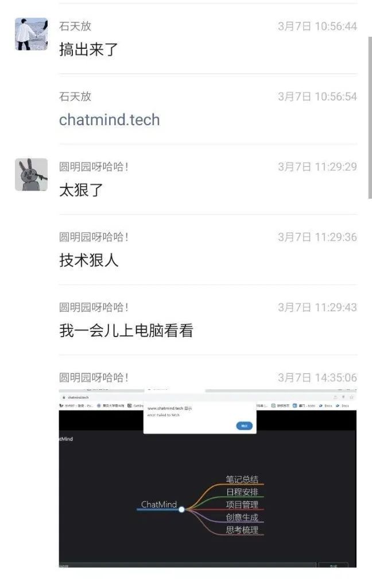The width and height of the screenshot is (372, 588).
Task: Click the prompt input field at the bottom of ChatMind
Action: pos(188,565)
